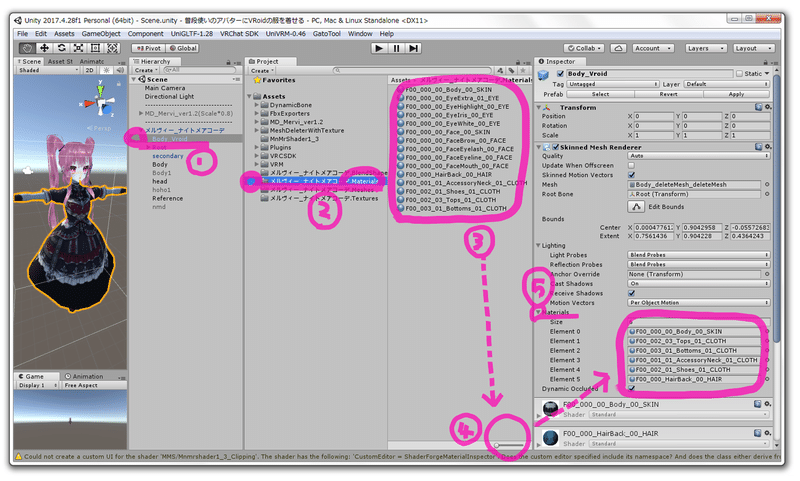Open the Collab dropdown
Viewport: 800px width, 481px height.
tap(585, 48)
